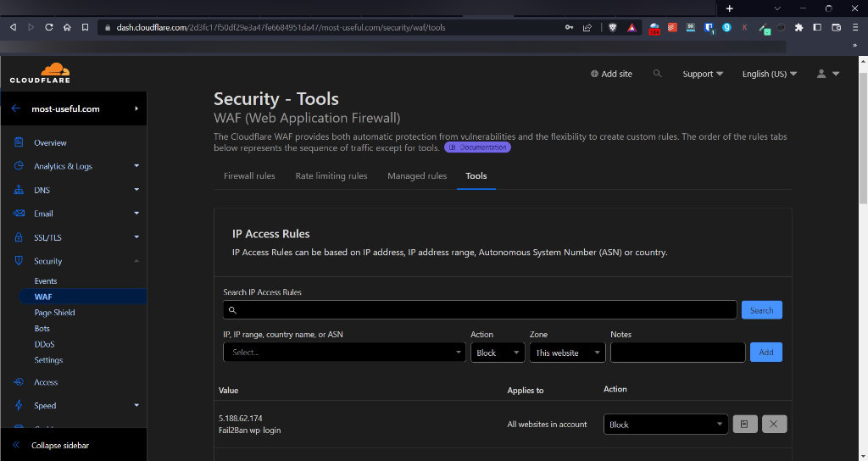The width and height of the screenshot is (868, 461).
Task: Open the English (US) language dropdown
Action: click(x=770, y=74)
